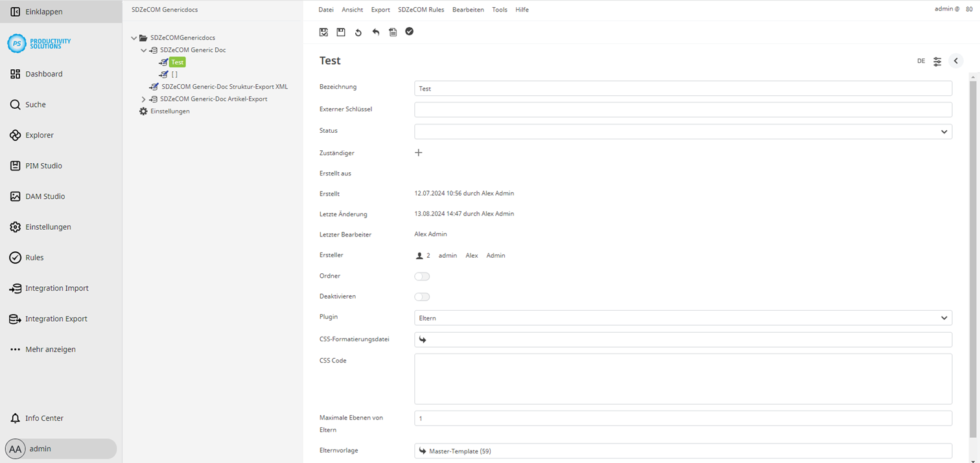This screenshot has height=463, width=980.
Task: Undo changes using the back-arrow toolbar icon
Action: point(376,31)
